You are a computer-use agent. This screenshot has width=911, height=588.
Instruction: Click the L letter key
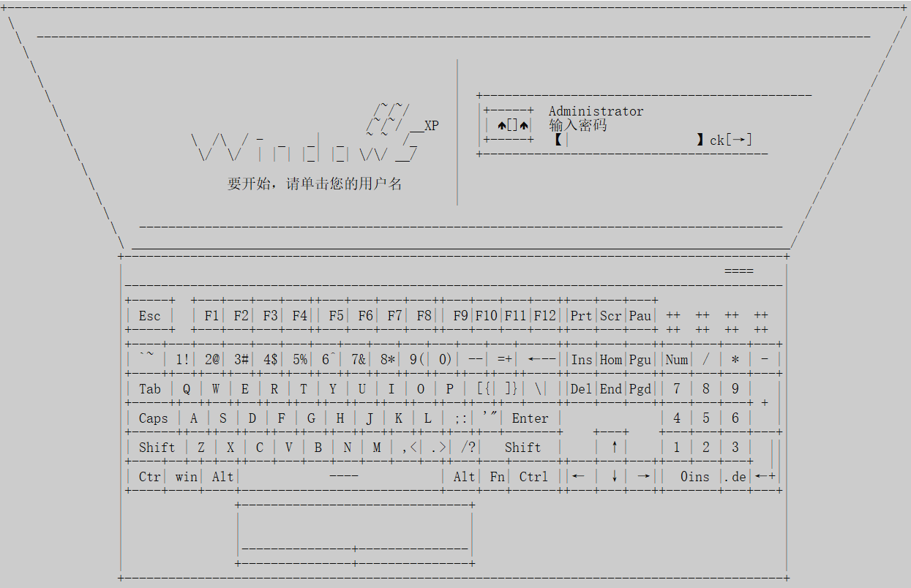pos(428,418)
